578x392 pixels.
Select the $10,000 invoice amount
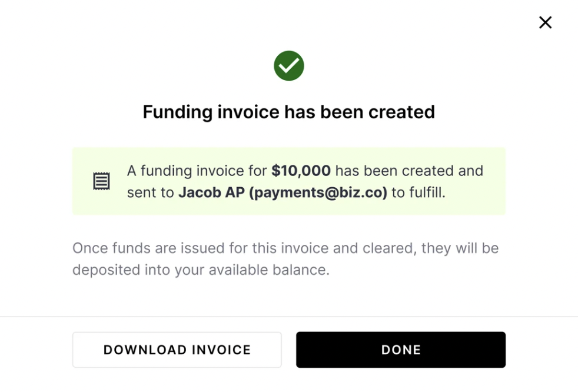301,171
